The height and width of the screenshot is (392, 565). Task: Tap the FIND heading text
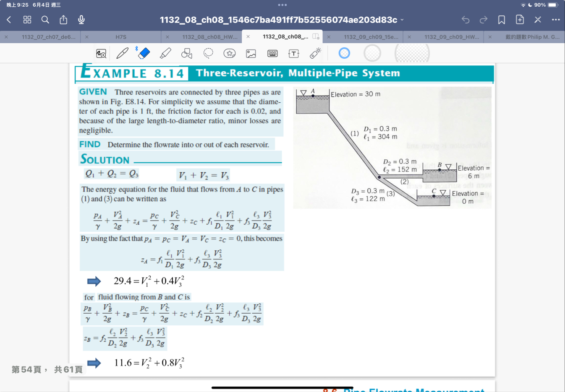click(90, 144)
